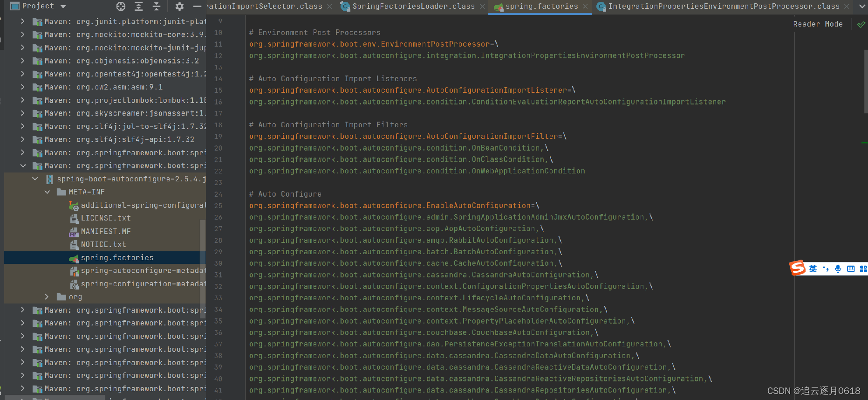Click the NOTICE.txt file icon
868x400 pixels.
click(74, 245)
